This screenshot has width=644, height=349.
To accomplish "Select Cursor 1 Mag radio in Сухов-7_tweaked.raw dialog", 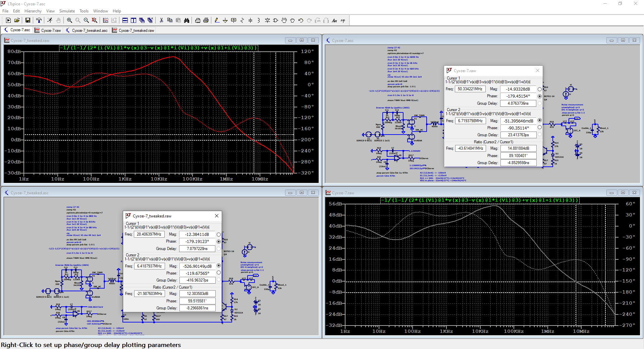I will coord(219,235).
